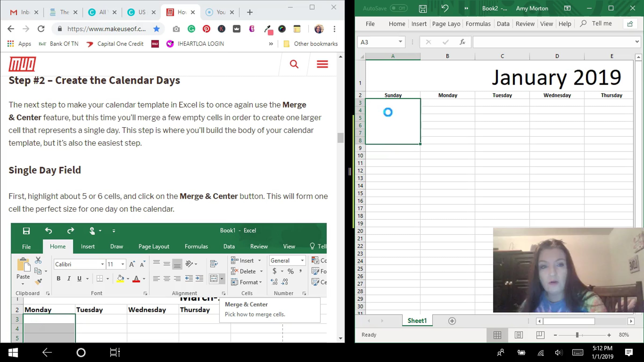The height and width of the screenshot is (362, 644).
Task: Expand the formula bar chevron
Action: (x=637, y=42)
